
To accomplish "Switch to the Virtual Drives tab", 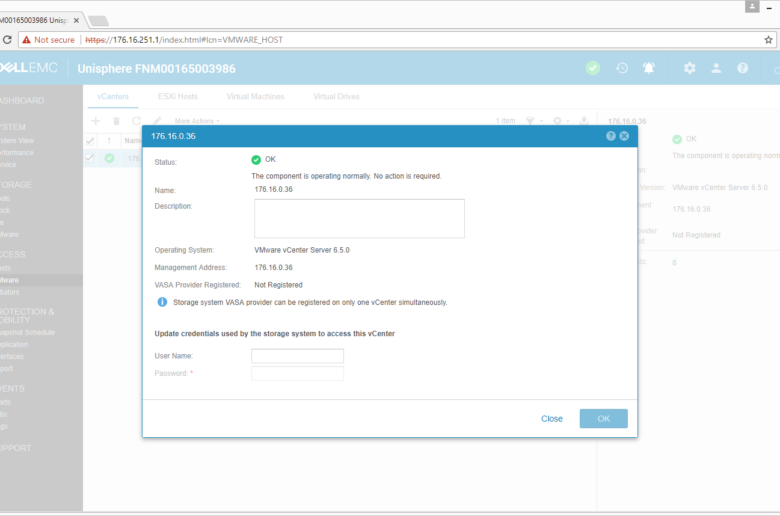I will pos(336,97).
